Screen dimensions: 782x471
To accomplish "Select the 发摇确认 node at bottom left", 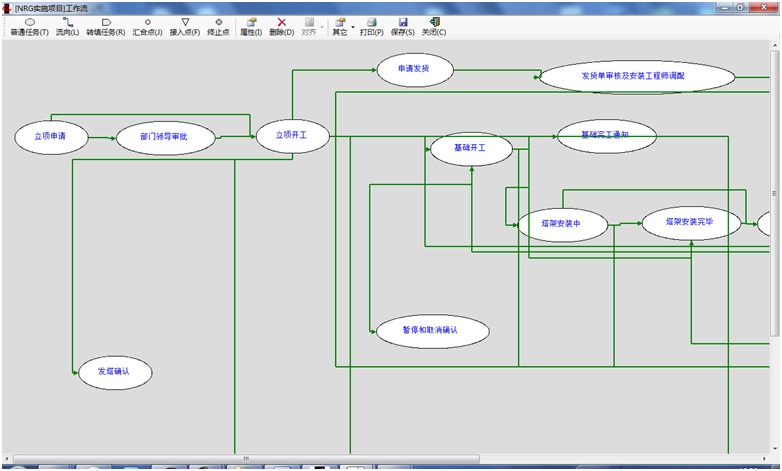I will [116, 371].
